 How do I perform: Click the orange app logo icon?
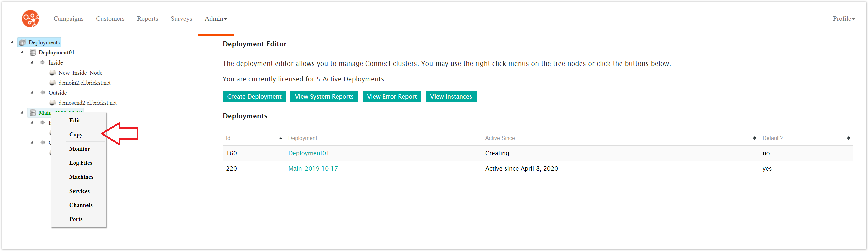(30, 19)
